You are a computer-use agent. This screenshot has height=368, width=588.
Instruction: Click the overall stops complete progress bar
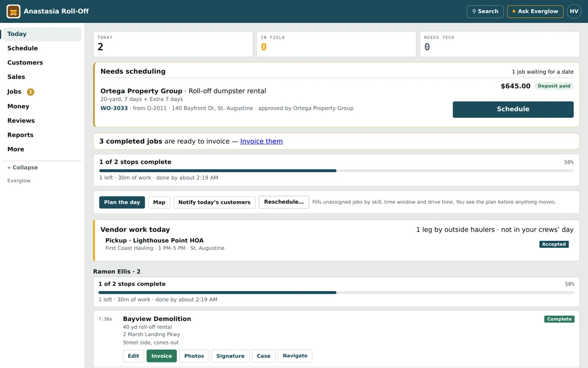click(336, 171)
